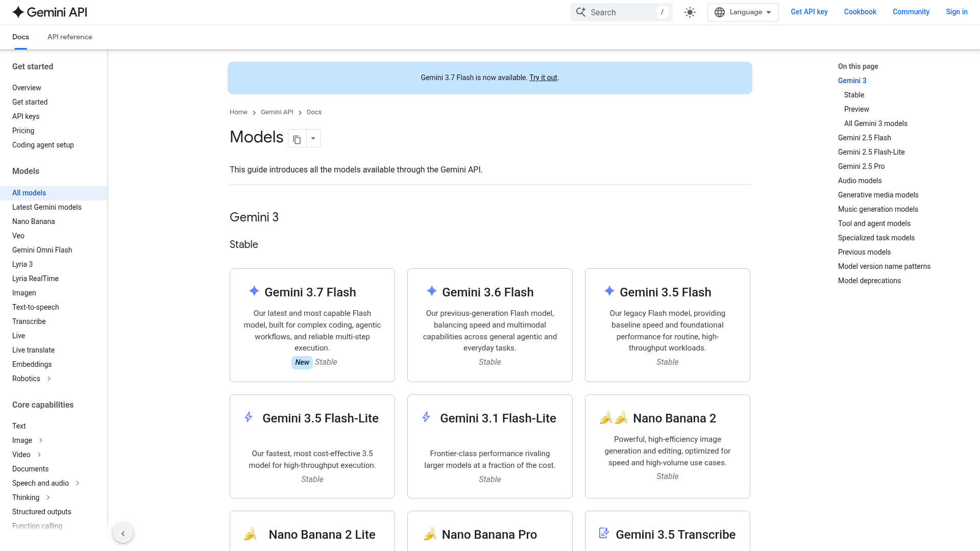Select All models in sidebar
This screenshot has width=980, height=551.
tap(54, 193)
